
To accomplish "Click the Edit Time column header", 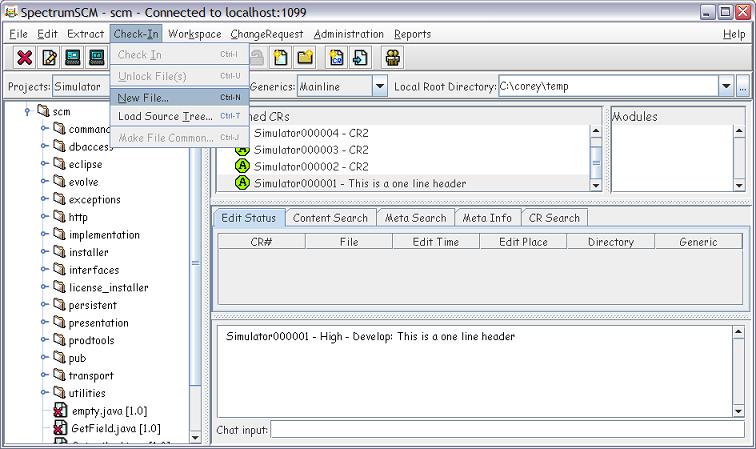I will pos(436,242).
